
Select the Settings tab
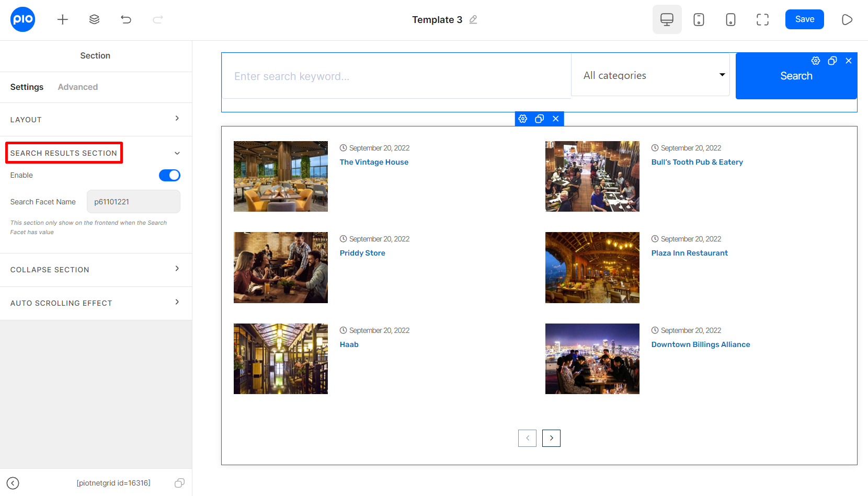click(x=27, y=87)
